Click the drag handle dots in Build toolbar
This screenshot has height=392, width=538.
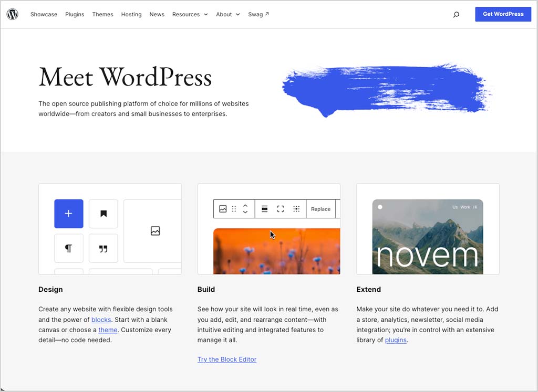[234, 209]
